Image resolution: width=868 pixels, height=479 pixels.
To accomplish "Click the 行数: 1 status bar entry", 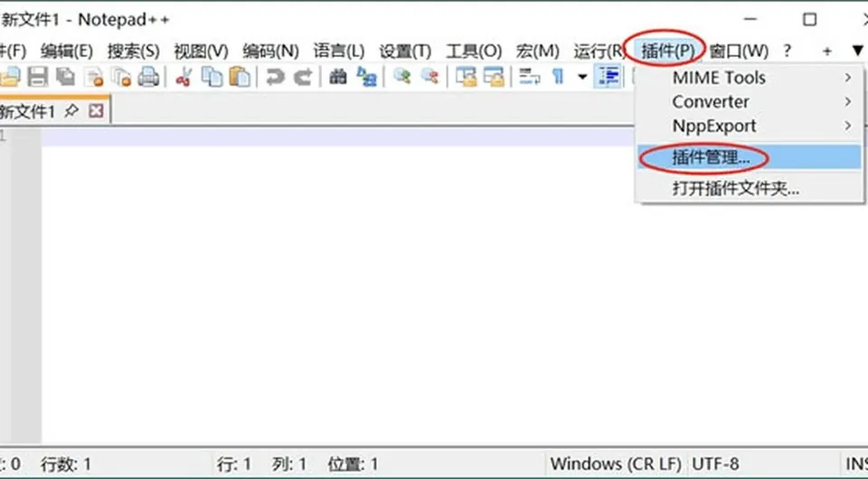I will tap(66, 464).
